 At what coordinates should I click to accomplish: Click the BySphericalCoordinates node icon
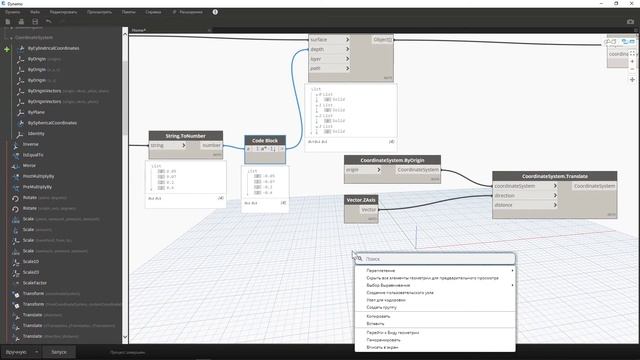(21, 123)
